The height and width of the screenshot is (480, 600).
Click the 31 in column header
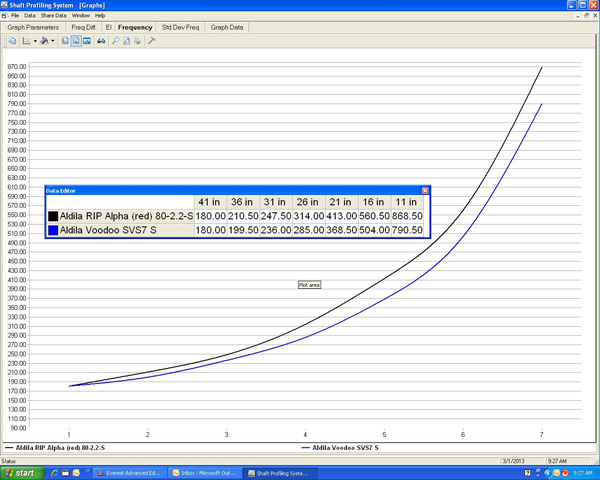coord(276,202)
